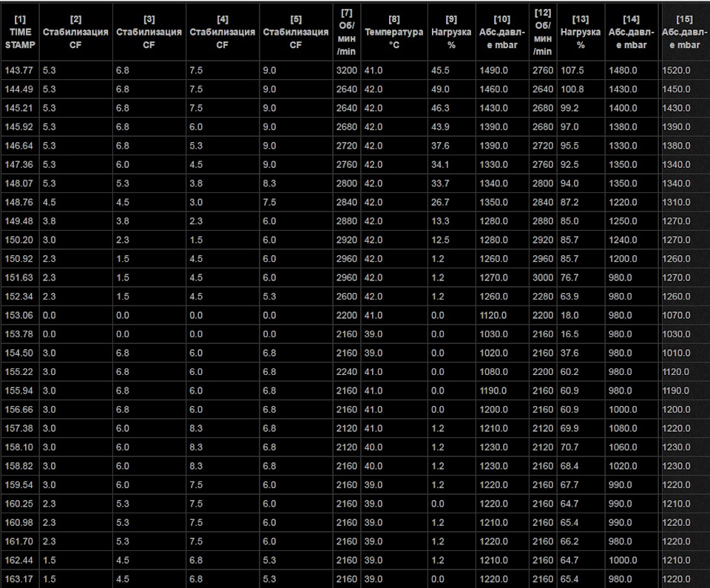
Task: Select the [10] Абс.давл-е mbar header
Action: 502,32
